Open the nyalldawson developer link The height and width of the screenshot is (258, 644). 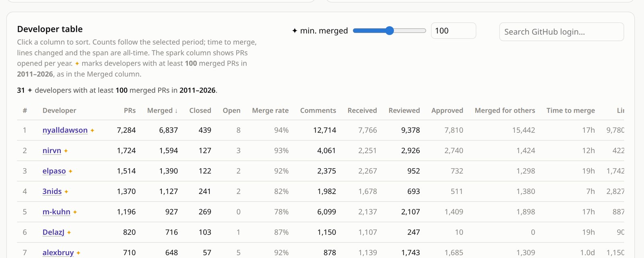[x=65, y=130]
